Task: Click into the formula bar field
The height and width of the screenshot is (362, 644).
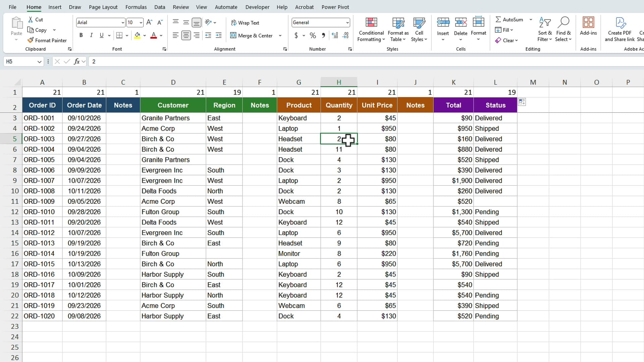Action: (x=366, y=61)
